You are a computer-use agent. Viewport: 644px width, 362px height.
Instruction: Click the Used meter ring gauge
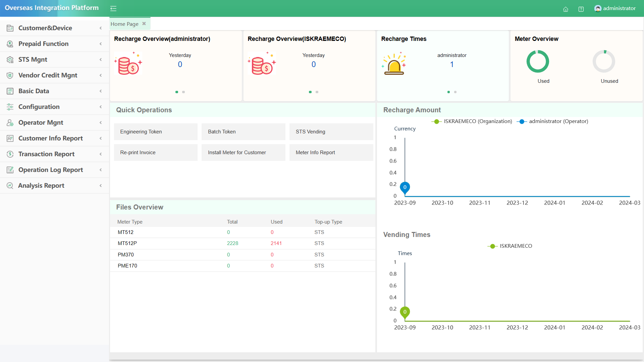[538, 61]
